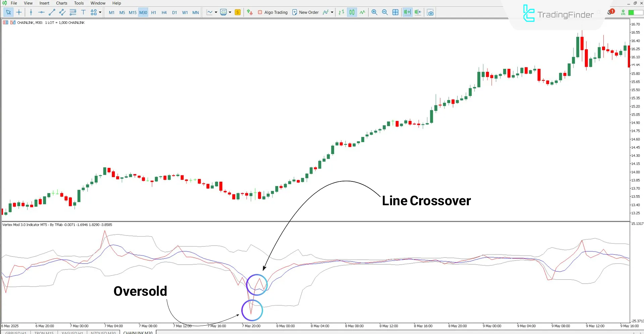
Task: Switch to the XAGUSD H1 chart tab
Action: (x=72, y=332)
